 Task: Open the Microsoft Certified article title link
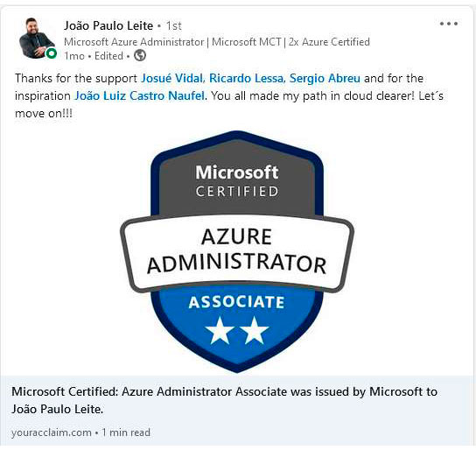[x=224, y=400]
